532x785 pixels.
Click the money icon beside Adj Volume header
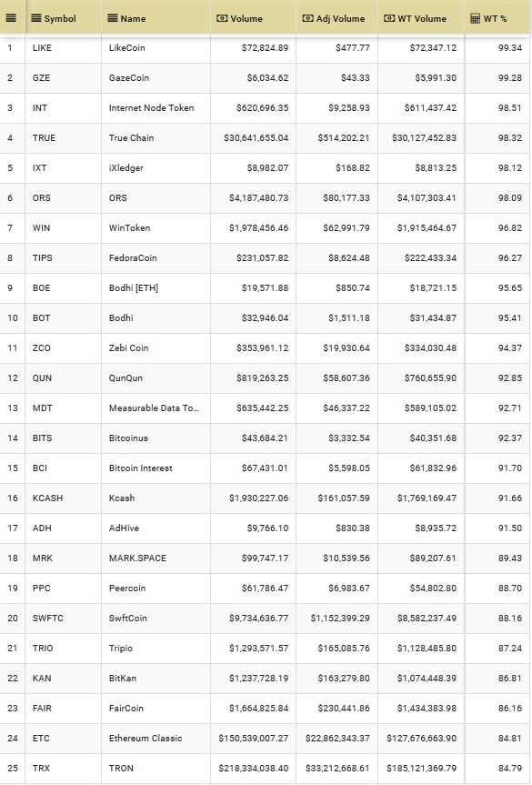pos(307,18)
